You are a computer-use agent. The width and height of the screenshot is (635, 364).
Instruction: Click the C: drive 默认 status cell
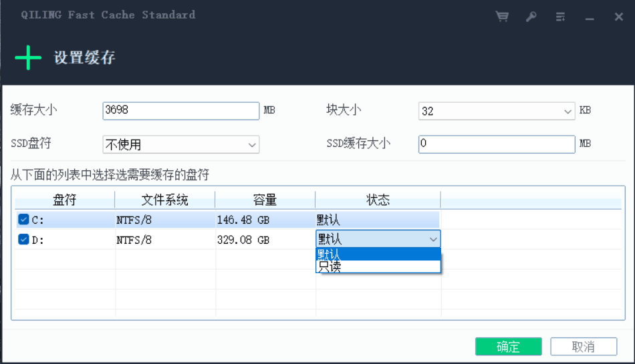[x=377, y=220]
